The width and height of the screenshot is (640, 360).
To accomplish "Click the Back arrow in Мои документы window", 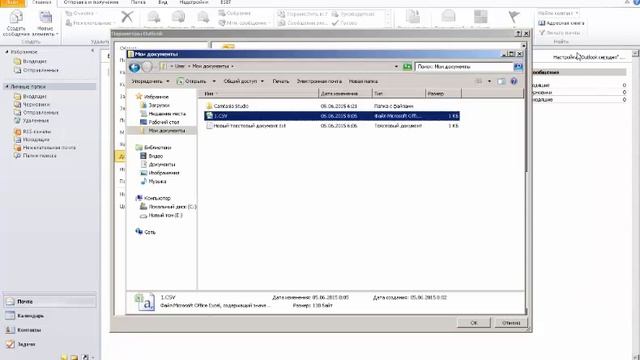I will click(x=134, y=67).
